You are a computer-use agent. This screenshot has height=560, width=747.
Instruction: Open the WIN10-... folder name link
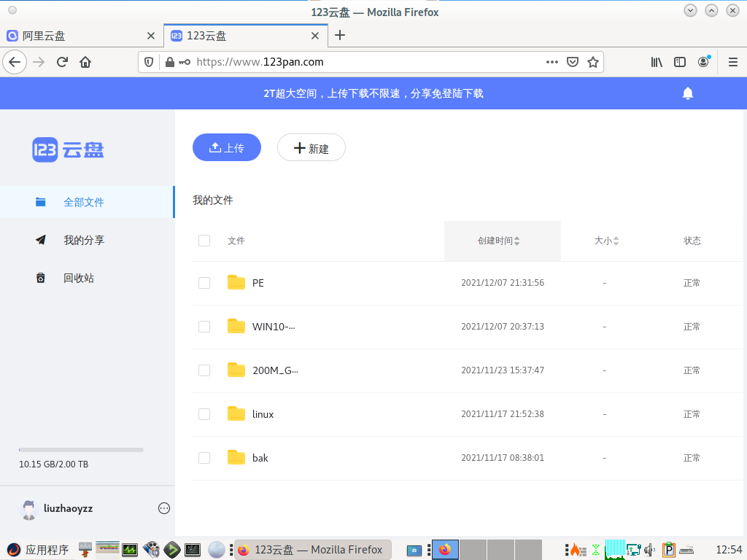[x=274, y=327]
